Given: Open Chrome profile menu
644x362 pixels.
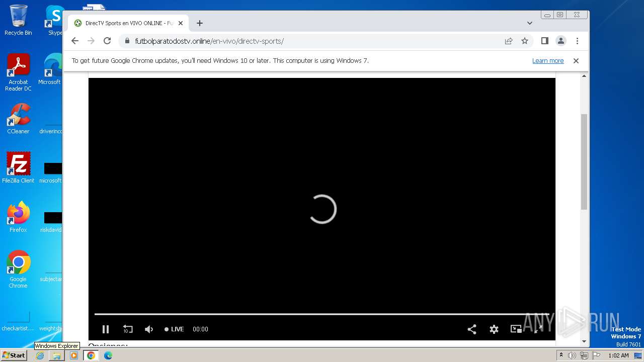Looking at the screenshot, I should (561, 41).
